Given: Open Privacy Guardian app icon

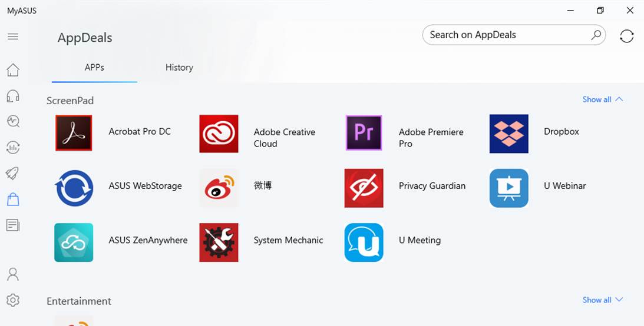Looking at the screenshot, I should (364, 188).
